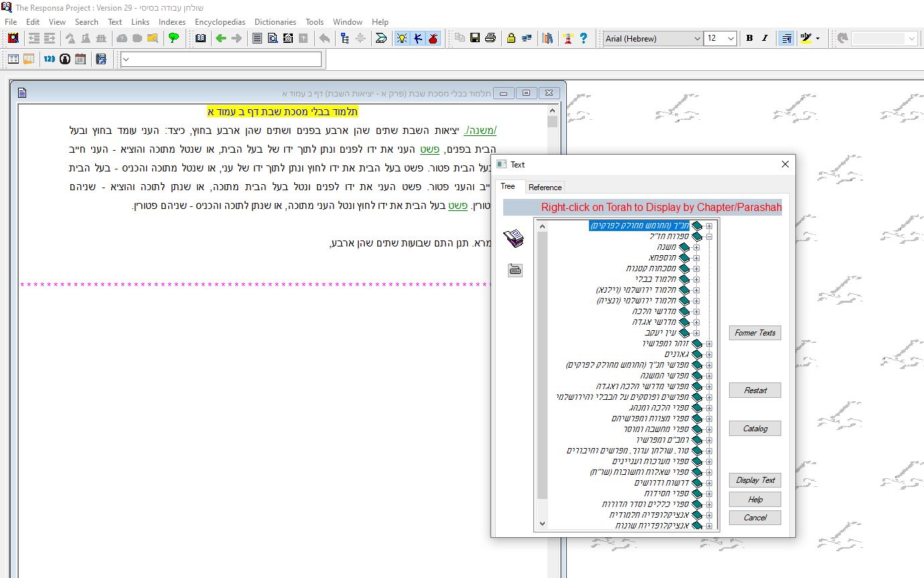Click the red lighthouse icon
The width and height of the screenshot is (924, 578).
(568, 38)
